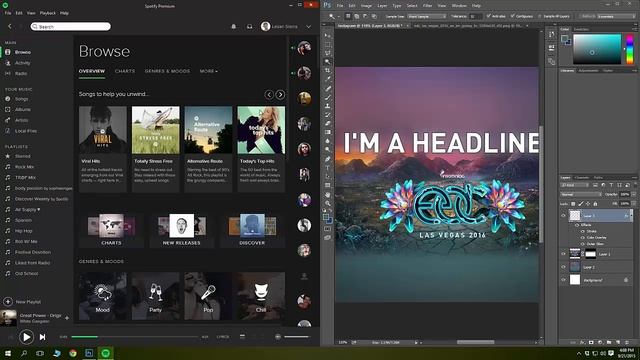Open layer blend mode Normal dropdown
Viewport: 640px width, 360px height.
pyautogui.click(x=581, y=195)
